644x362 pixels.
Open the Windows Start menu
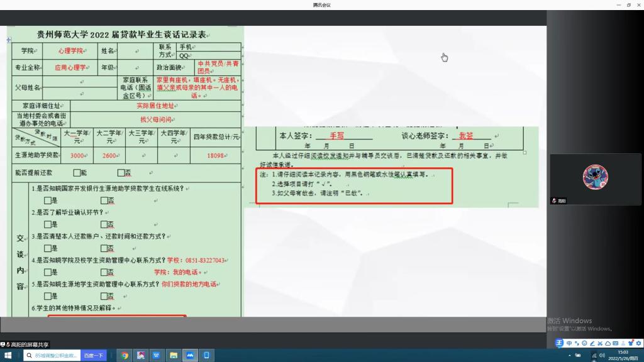click(x=8, y=356)
